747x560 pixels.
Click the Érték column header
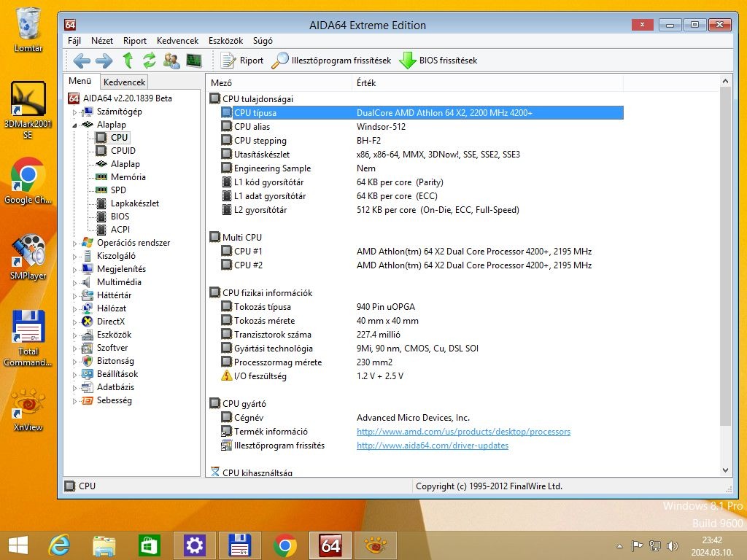pos(488,83)
